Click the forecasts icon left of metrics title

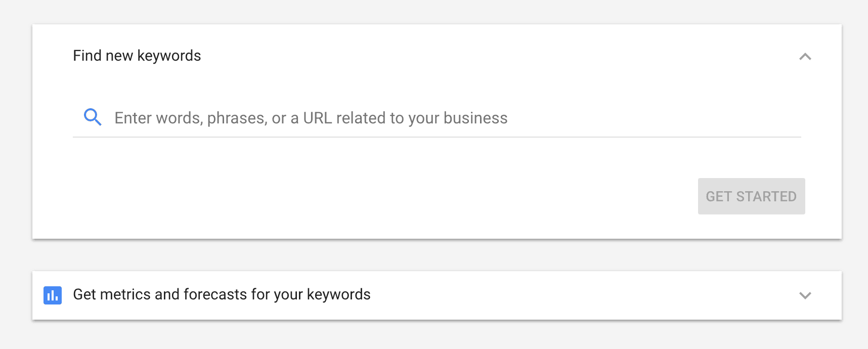pos(53,295)
